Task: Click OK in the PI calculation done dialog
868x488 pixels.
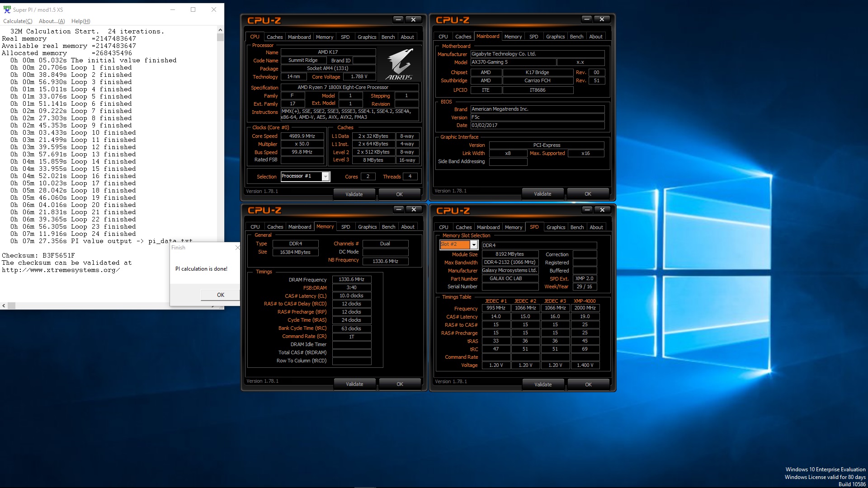Action: [x=220, y=295]
